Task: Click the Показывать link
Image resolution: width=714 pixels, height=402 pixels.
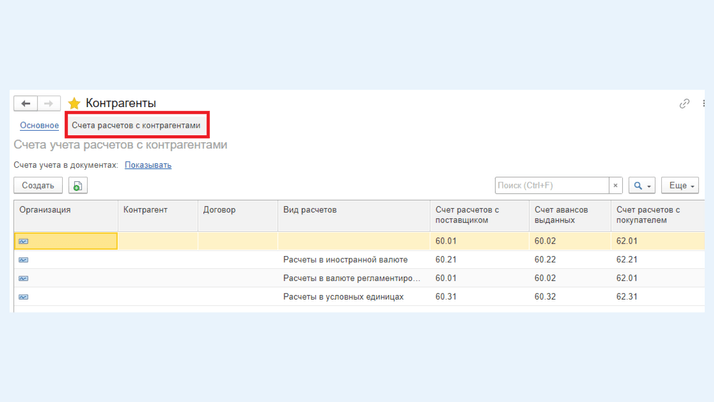Action: (x=148, y=165)
